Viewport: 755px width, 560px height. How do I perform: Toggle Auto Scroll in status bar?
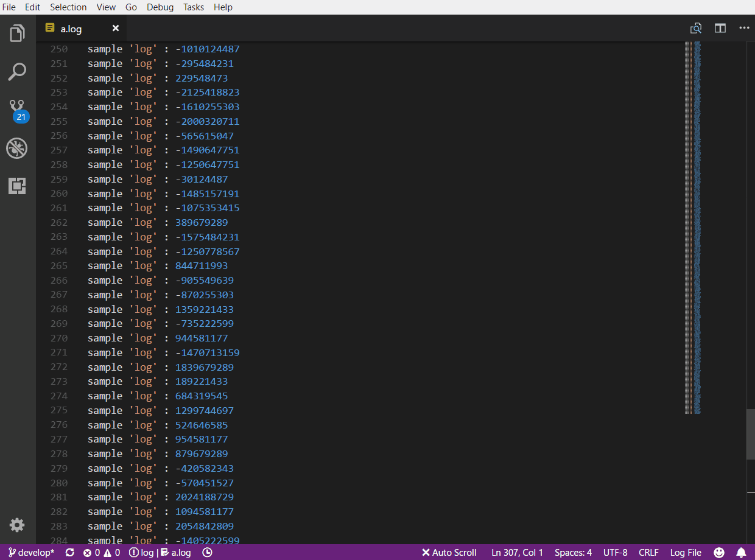pyautogui.click(x=449, y=553)
